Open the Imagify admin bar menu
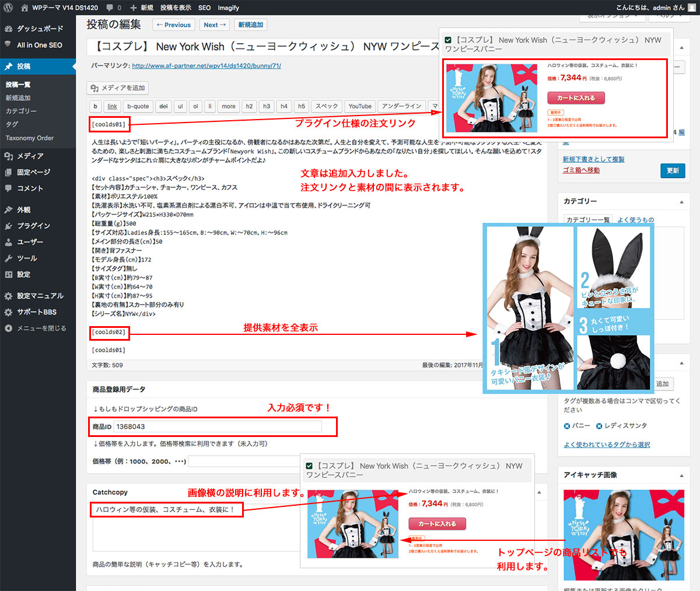 [228, 8]
